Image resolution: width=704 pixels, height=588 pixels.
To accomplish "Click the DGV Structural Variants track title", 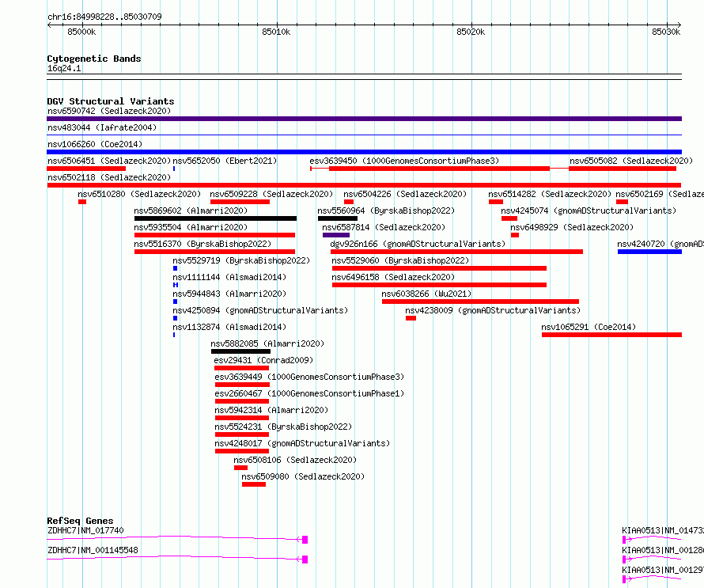I will click(111, 101).
